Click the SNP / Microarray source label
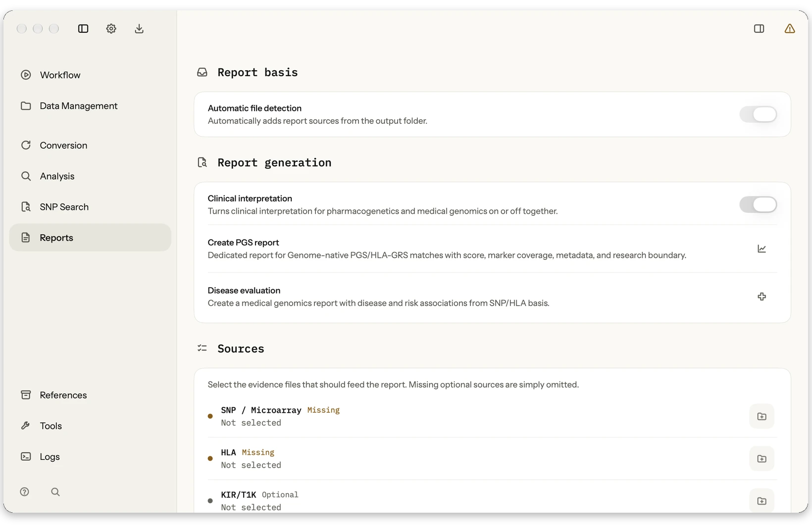This screenshot has width=812, height=532. (261, 410)
